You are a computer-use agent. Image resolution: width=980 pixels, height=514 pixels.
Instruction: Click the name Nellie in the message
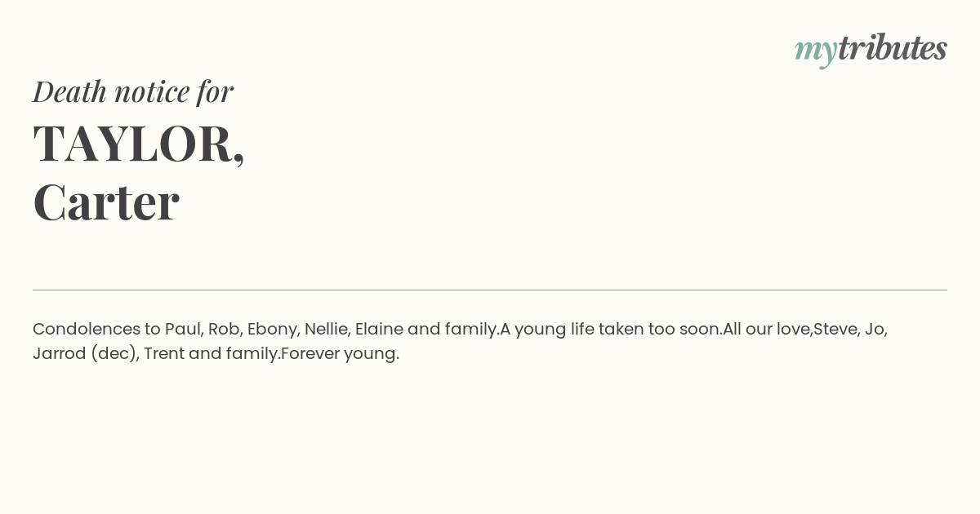[x=326, y=329]
